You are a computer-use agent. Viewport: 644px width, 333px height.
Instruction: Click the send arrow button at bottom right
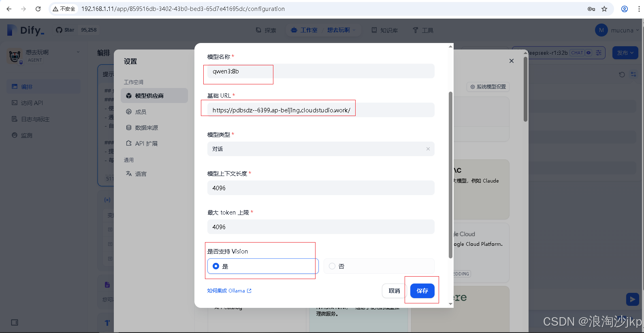632,299
